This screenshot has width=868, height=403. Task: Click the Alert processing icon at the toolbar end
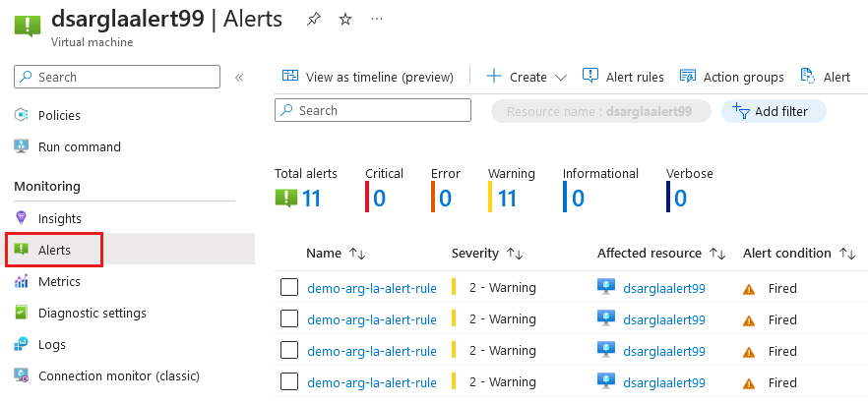(x=808, y=77)
